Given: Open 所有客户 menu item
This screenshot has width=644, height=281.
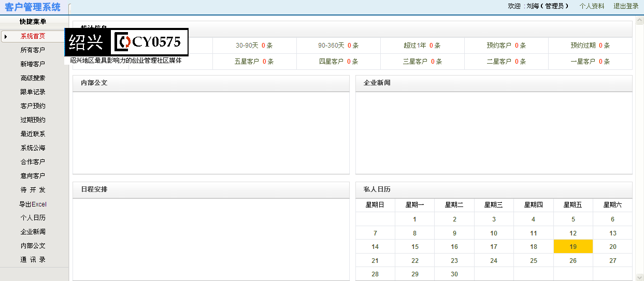Looking at the screenshot, I should pos(33,50).
